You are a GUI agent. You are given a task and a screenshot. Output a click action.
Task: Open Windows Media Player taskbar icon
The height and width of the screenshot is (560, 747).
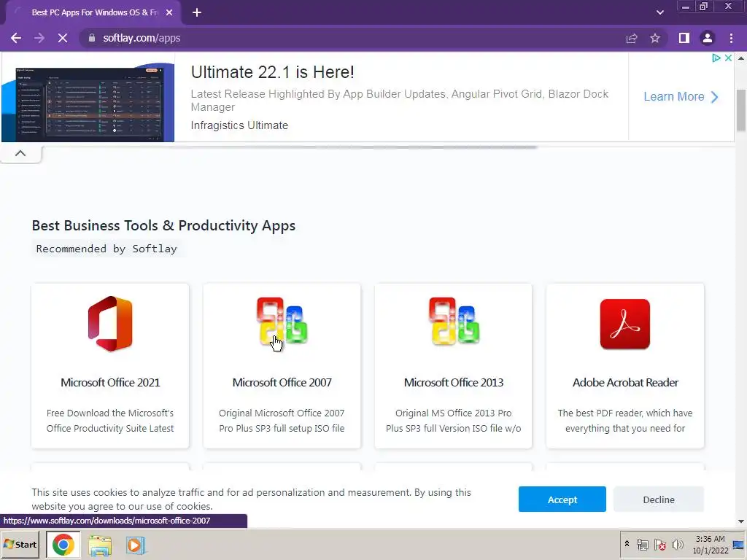point(135,545)
